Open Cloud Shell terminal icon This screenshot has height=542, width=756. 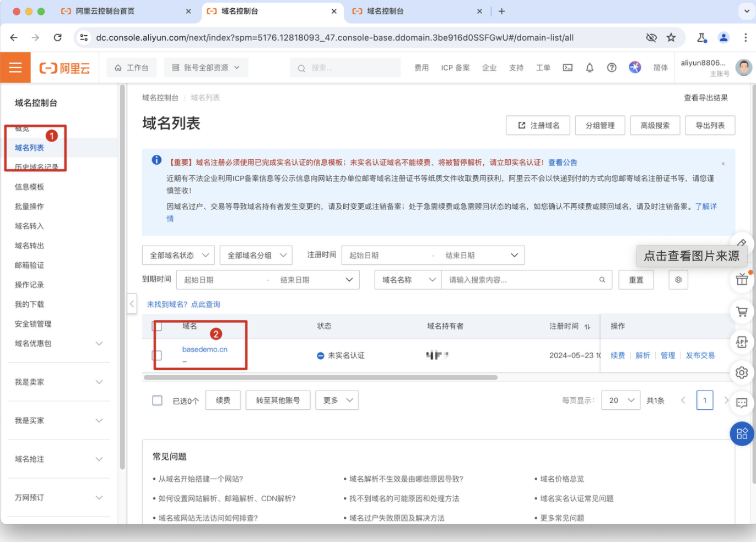[x=568, y=68]
